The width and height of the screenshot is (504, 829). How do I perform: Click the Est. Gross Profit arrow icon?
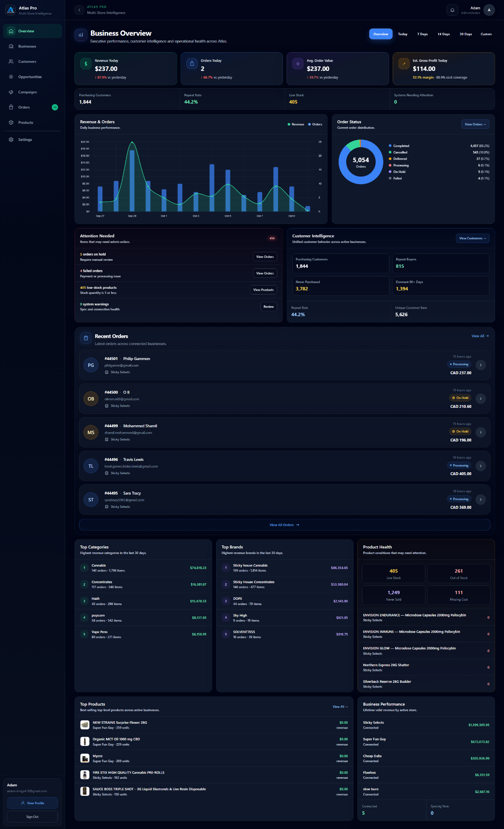click(404, 64)
